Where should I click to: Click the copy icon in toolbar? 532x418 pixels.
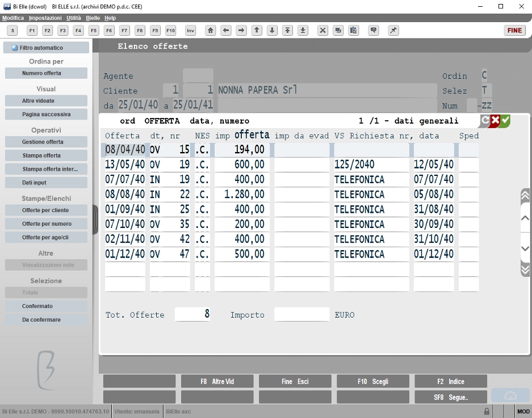338,31
